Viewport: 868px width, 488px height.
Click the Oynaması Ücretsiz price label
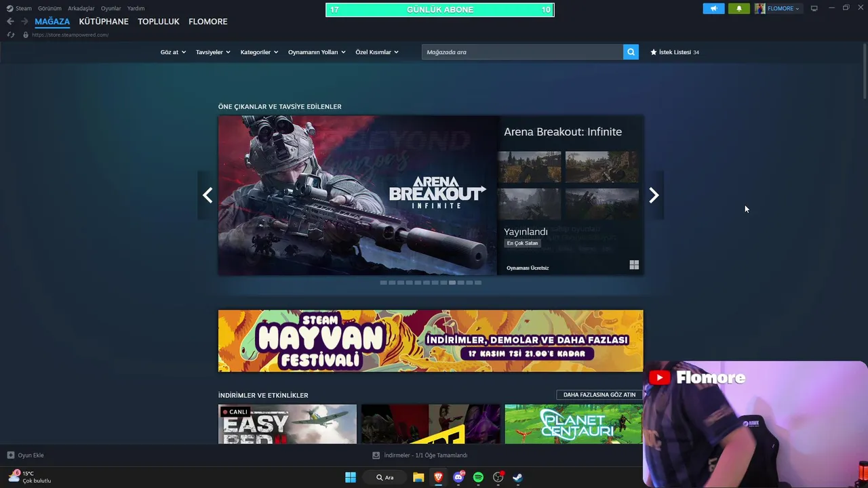tap(528, 268)
